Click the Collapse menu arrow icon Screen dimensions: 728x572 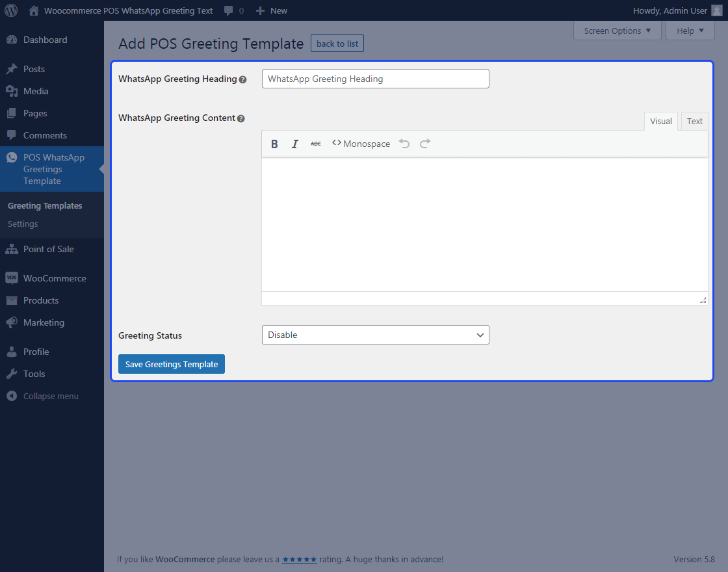coord(12,396)
